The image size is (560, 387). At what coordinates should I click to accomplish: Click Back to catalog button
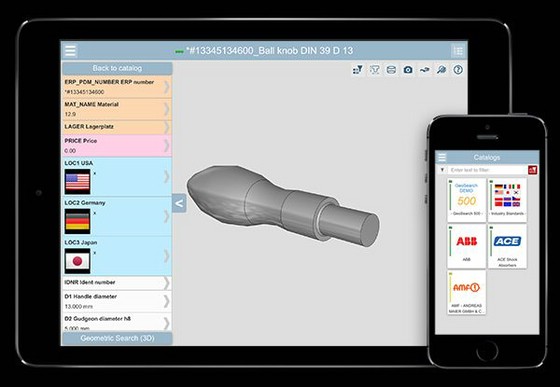tap(117, 68)
